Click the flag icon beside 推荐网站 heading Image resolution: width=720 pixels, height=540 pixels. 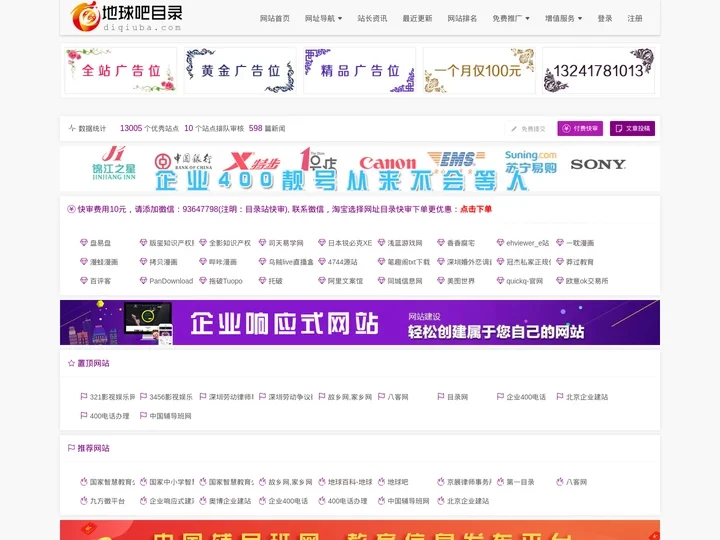click(x=71, y=448)
